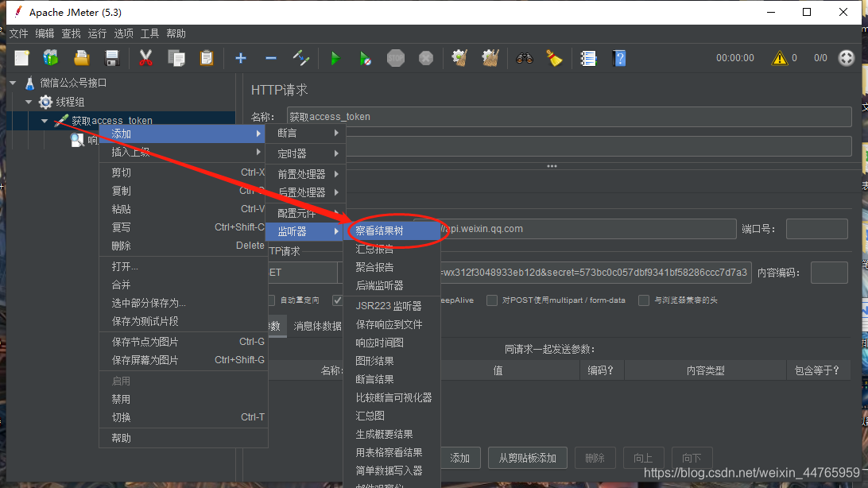Click the 端口号 input field
Viewport: 868px width, 488px height.
click(816, 229)
